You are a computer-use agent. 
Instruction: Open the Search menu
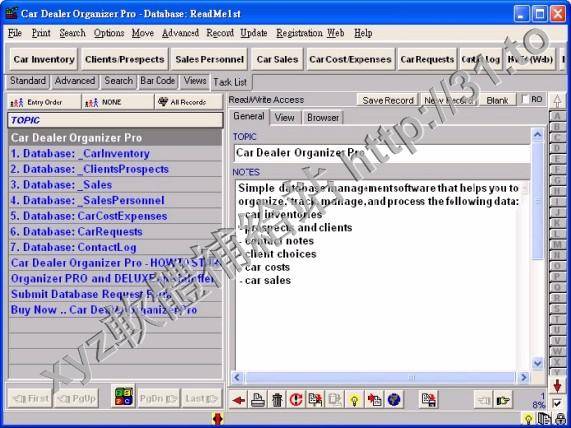(x=72, y=33)
